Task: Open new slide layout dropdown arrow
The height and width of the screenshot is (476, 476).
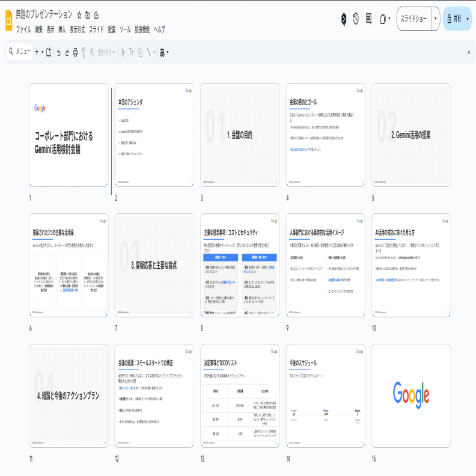Action: coord(43,52)
